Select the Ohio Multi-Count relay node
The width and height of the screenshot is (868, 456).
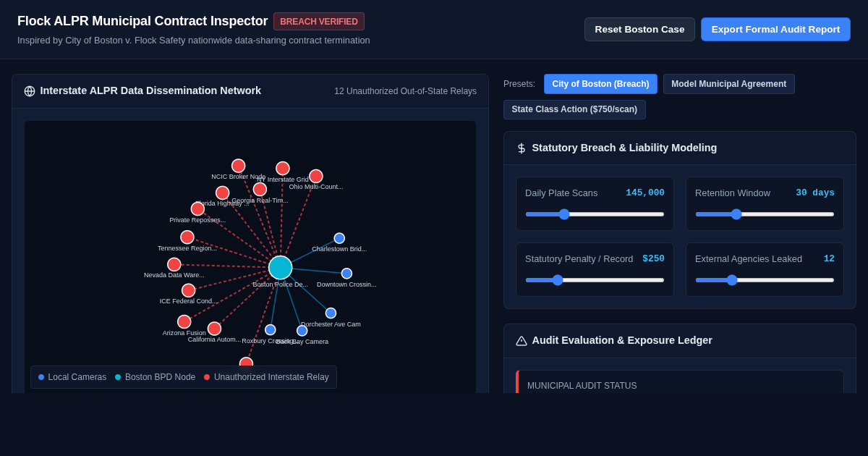pyautogui.click(x=316, y=177)
